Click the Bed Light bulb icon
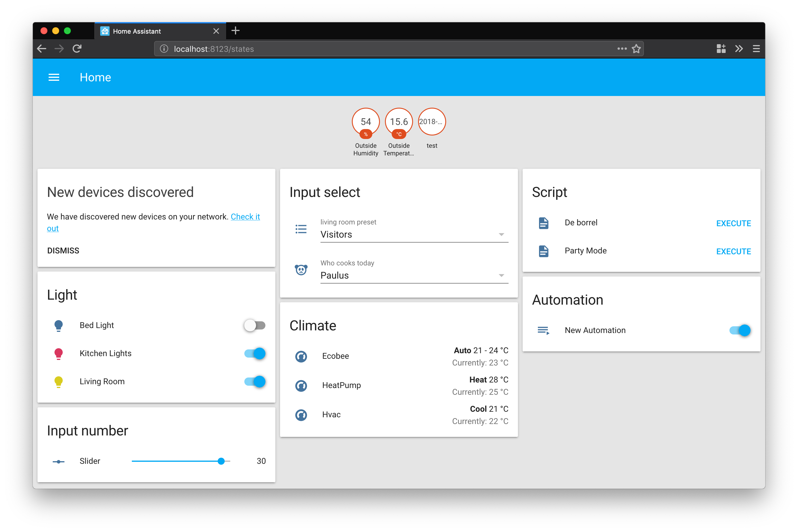The height and width of the screenshot is (532, 798). pos(58,325)
